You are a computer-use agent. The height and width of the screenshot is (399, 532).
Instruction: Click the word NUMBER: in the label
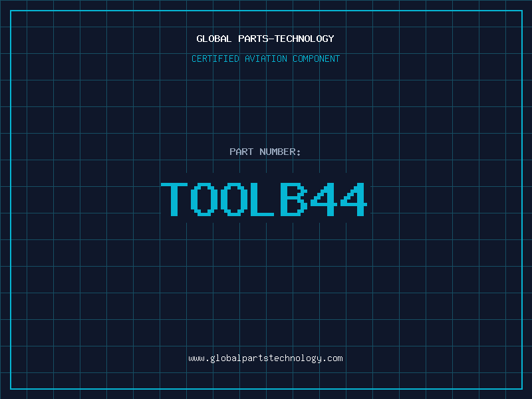pyautogui.click(x=280, y=152)
